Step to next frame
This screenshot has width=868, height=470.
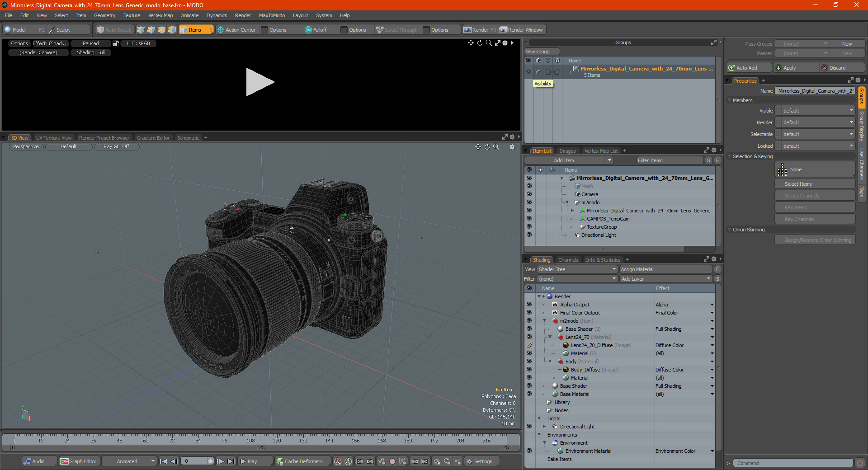[220, 461]
